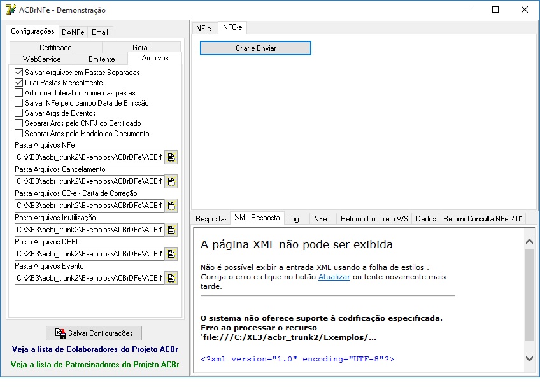Image resolution: width=540 pixels, height=392 pixels.
Task: Maximize the ACBrNFe window
Action: [495, 10]
